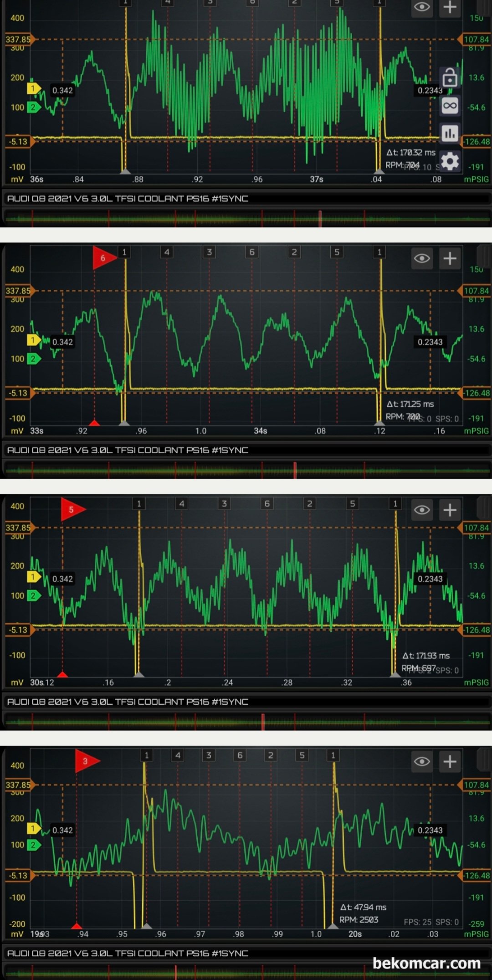Select the red flag numbered 6
This screenshot has height=980, width=492.
pos(104,258)
